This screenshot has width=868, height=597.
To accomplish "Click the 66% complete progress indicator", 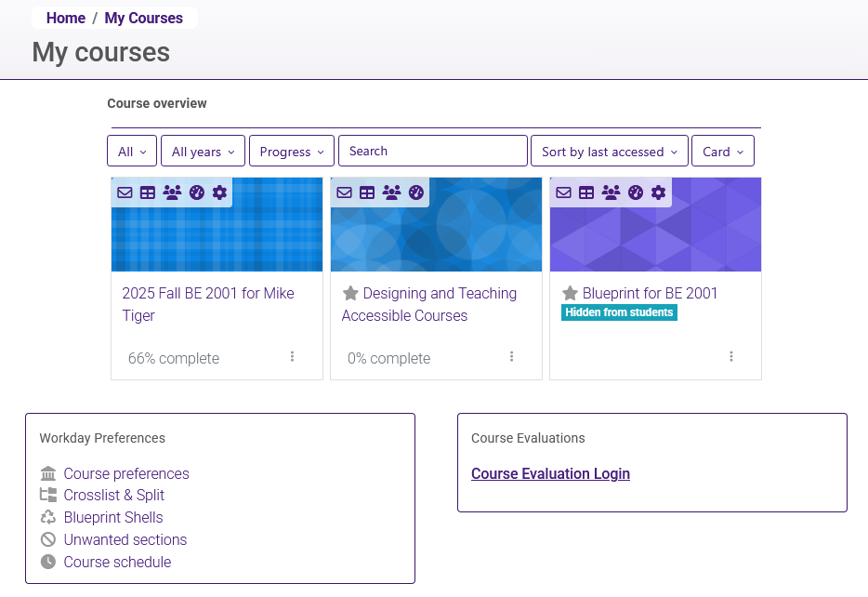I will (x=173, y=358).
